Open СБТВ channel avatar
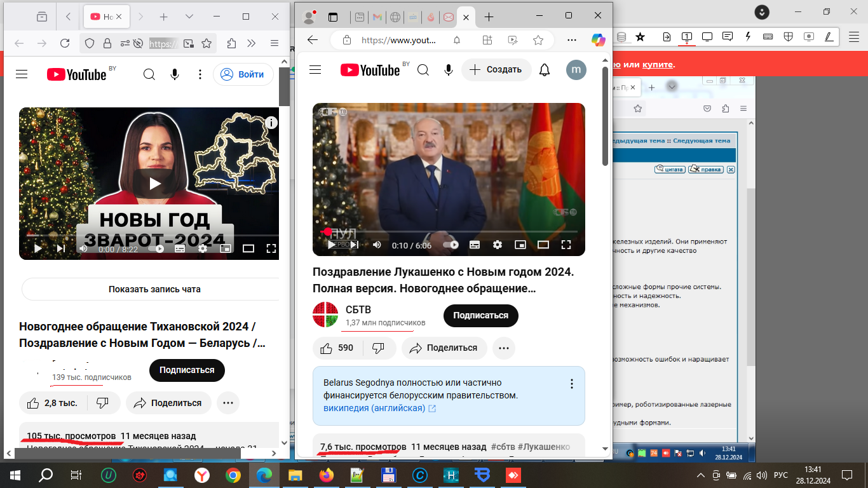Image resolution: width=868 pixels, height=488 pixels. tap(325, 315)
